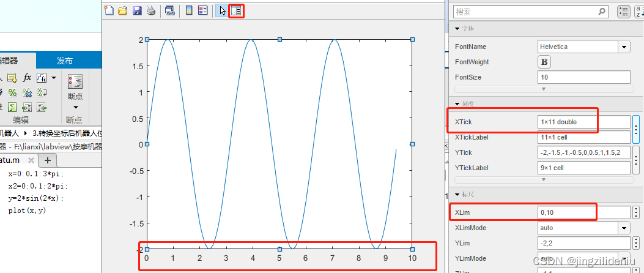Select code line x=0:0.1:3*pi;
The height and width of the screenshot is (273, 644).
point(36,173)
